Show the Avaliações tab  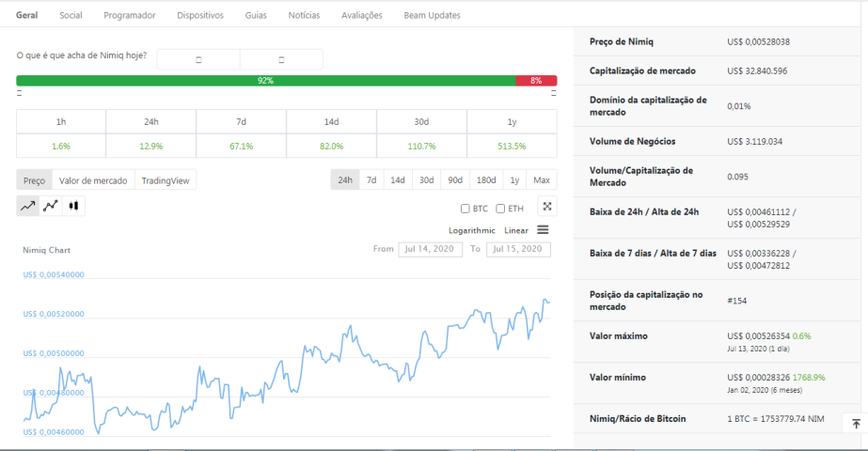[362, 15]
